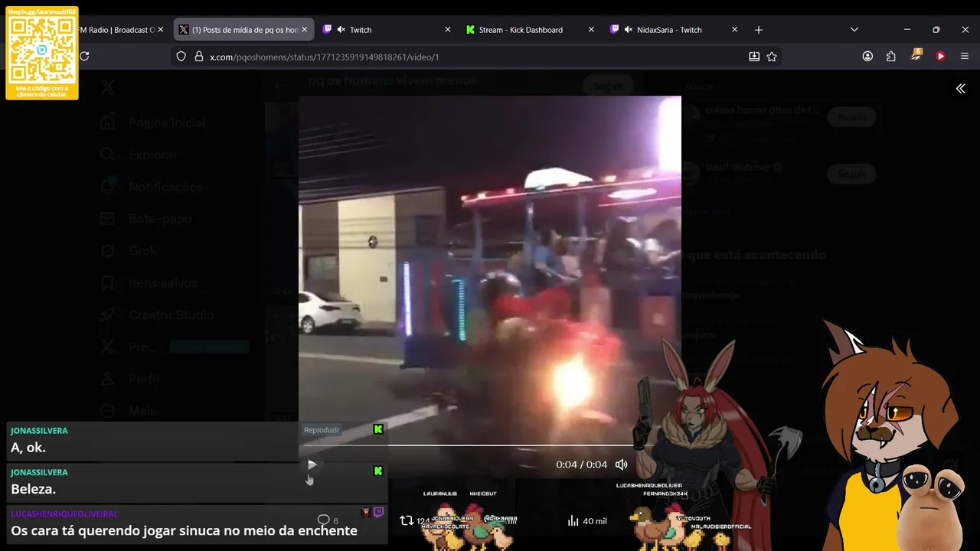The image size is (980, 551).
Task: Go to Página Inicial in sidebar
Action: tap(153, 122)
